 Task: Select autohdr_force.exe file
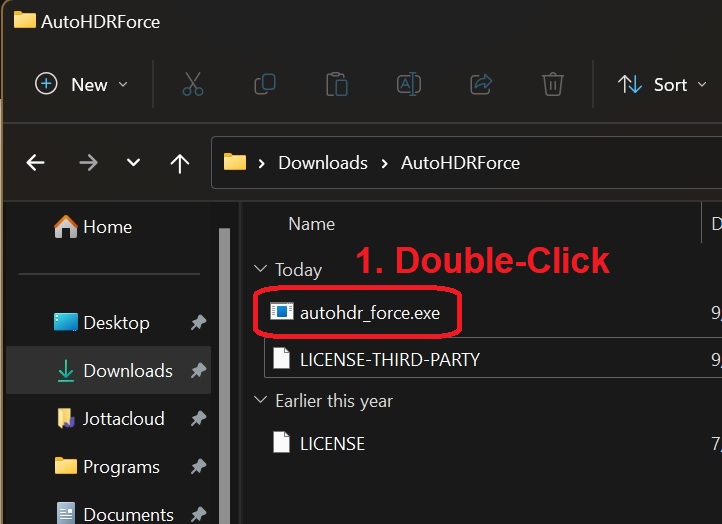tap(369, 313)
